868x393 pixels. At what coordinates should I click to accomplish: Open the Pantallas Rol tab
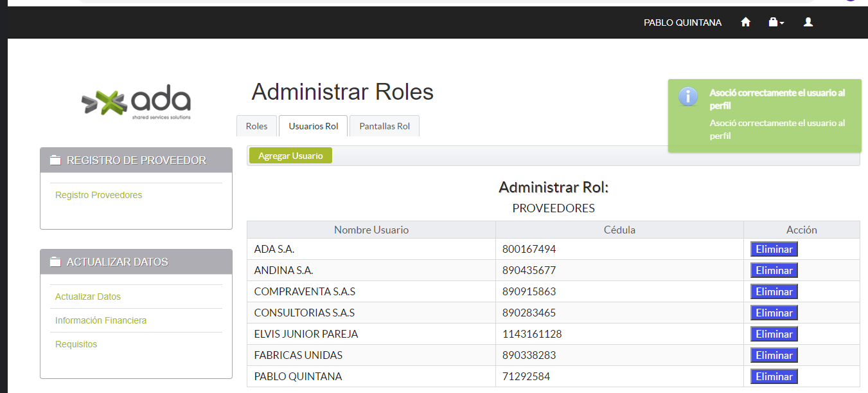pos(384,126)
